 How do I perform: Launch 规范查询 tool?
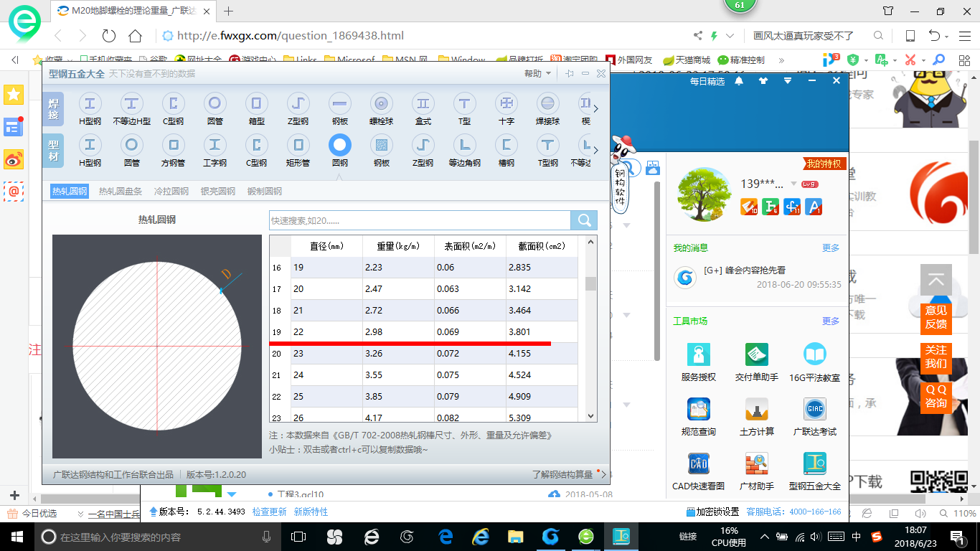[699, 416]
